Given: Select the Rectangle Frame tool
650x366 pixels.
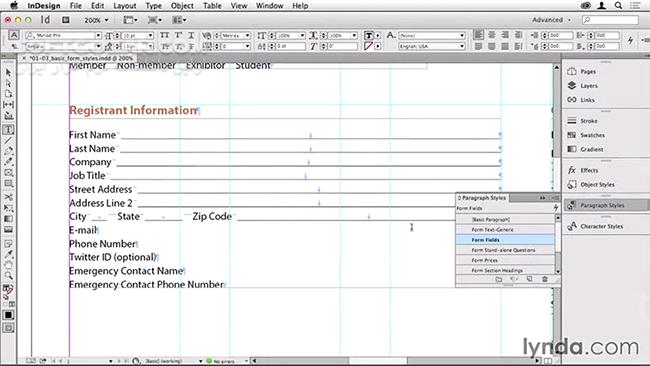Looking at the screenshot, I should 8,172.
